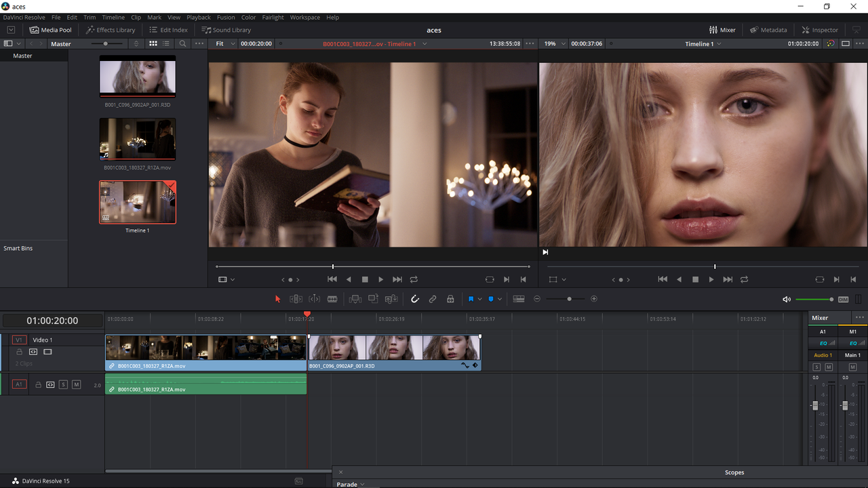
Task: Show the Inspector panel
Action: 820,30
